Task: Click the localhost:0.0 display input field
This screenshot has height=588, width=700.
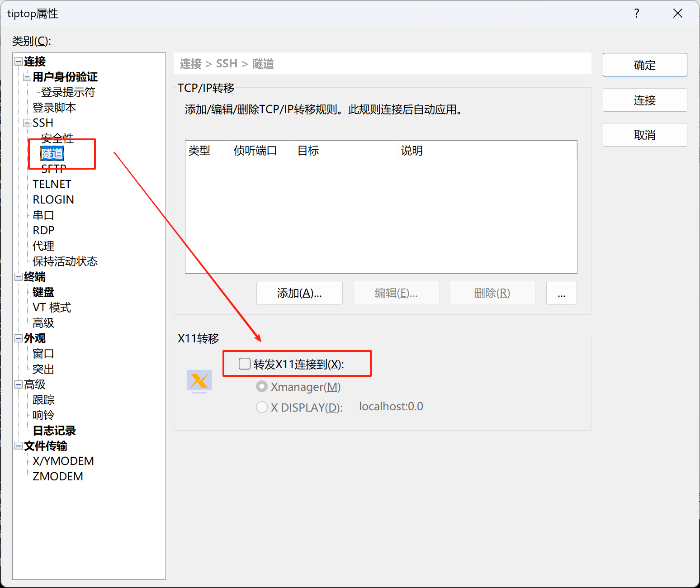Action: point(467,407)
